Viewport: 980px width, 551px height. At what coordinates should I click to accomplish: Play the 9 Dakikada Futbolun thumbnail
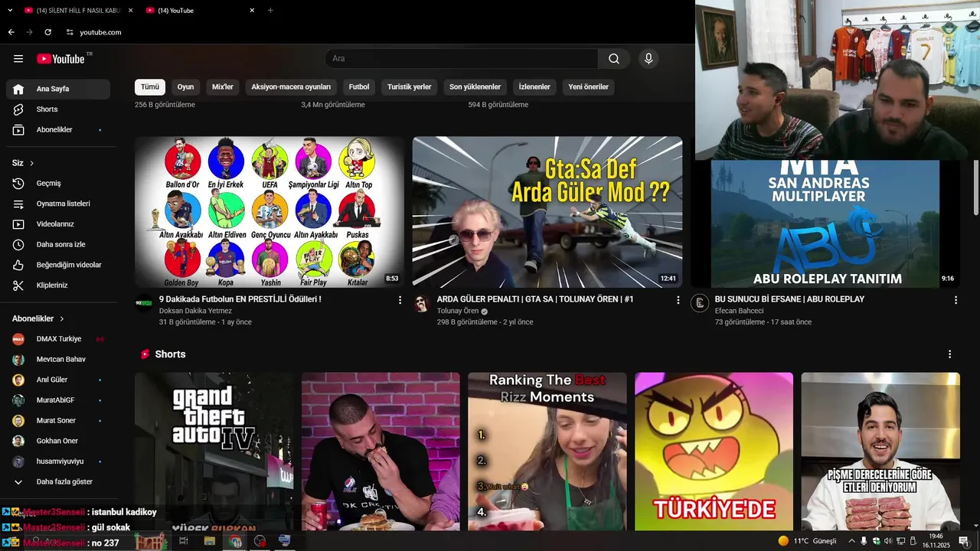[269, 212]
